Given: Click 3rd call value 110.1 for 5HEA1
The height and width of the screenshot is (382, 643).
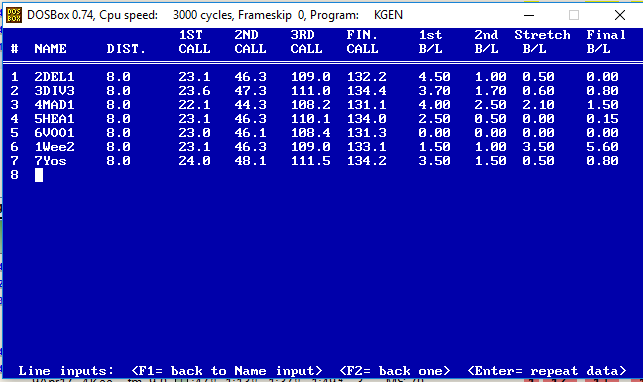Looking at the screenshot, I should [x=310, y=119].
